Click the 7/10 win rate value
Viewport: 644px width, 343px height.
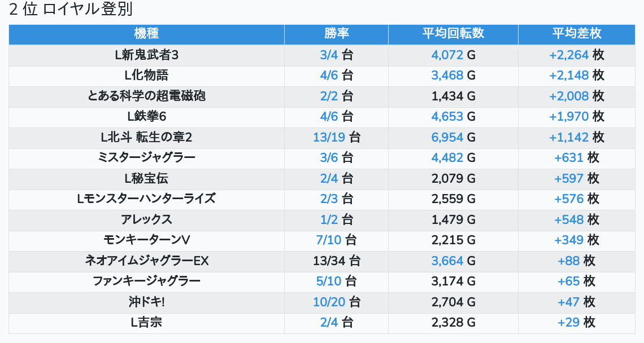(x=329, y=240)
